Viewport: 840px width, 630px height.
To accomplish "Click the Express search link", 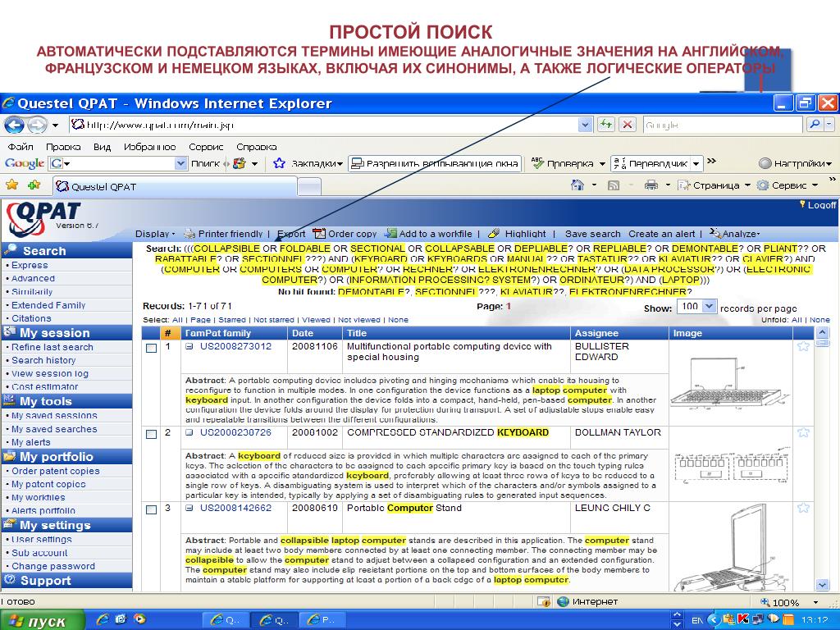I will pos(30,265).
